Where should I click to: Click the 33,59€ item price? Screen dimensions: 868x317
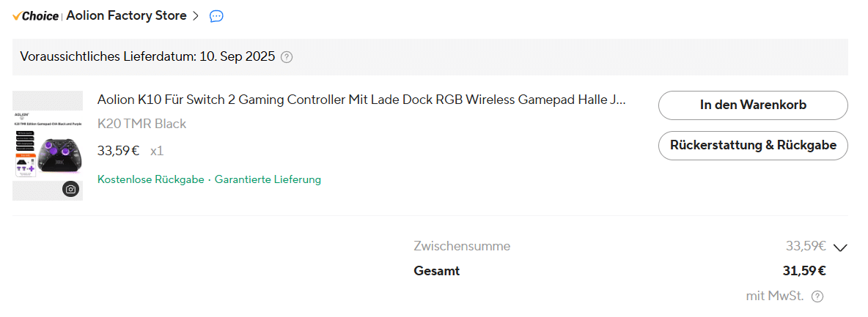click(x=118, y=151)
